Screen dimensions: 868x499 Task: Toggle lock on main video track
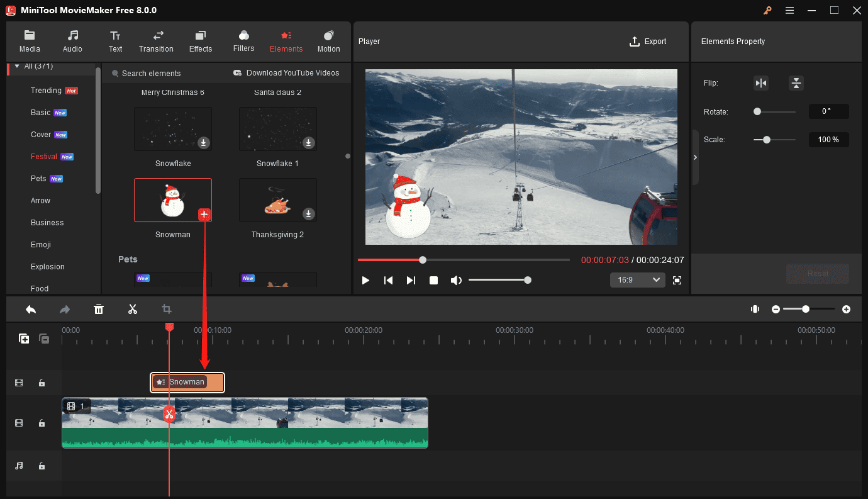(42, 423)
